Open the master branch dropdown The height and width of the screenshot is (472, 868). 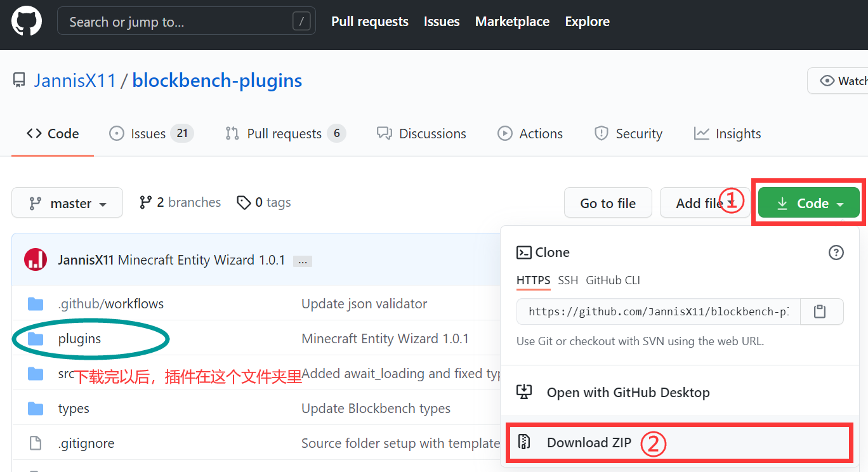[67, 203]
